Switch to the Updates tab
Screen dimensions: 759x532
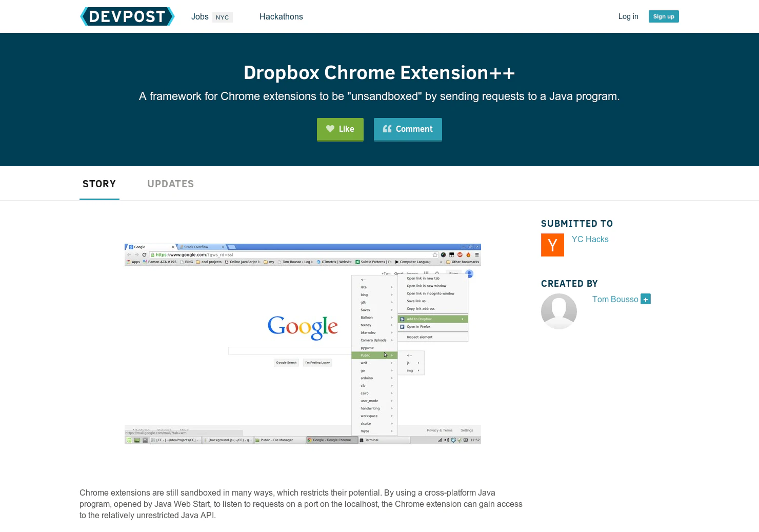pyautogui.click(x=171, y=184)
